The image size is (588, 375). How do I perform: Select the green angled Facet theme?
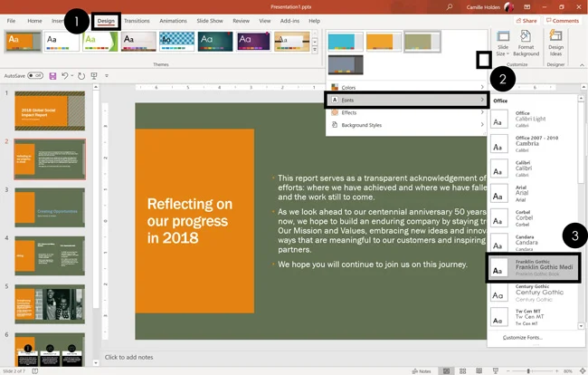(x=100, y=42)
